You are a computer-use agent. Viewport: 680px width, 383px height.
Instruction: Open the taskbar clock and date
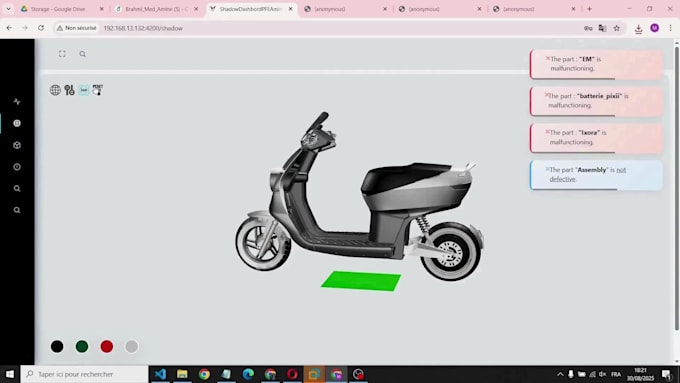(x=641, y=374)
